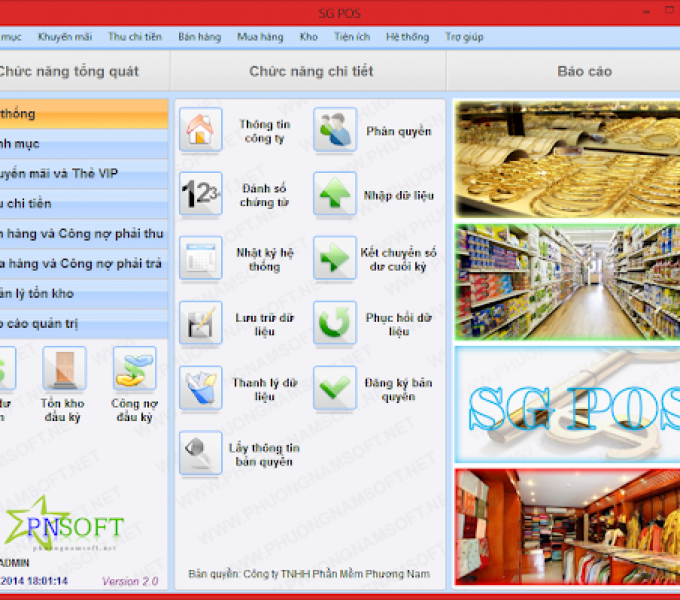Open Nhật ký hệ thống calendar icon
Viewport: 680px width, 600px height.
click(x=200, y=258)
